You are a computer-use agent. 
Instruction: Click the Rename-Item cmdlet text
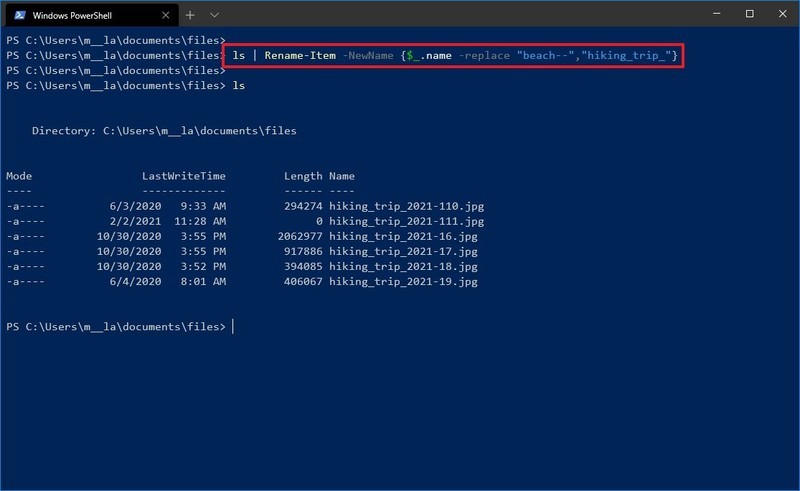tap(300, 55)
